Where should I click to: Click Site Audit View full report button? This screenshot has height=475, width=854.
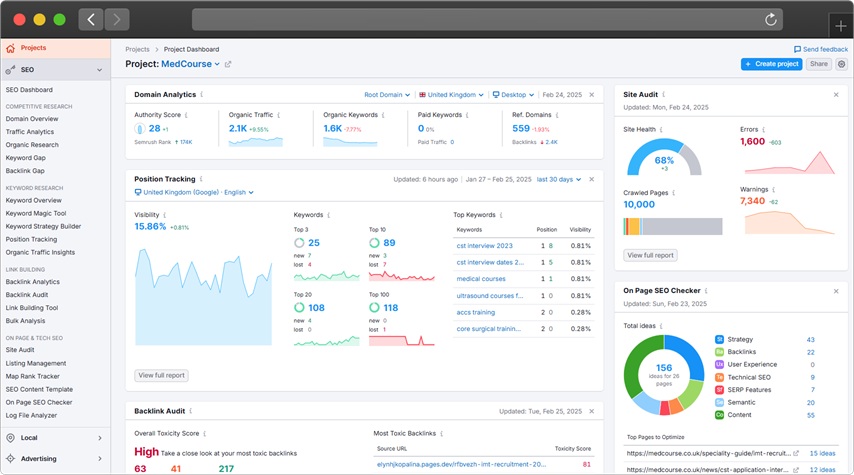coord(650,255)
